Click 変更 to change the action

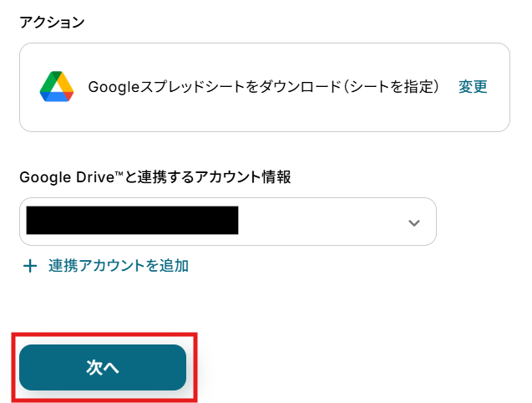click(x=473, y=87)
